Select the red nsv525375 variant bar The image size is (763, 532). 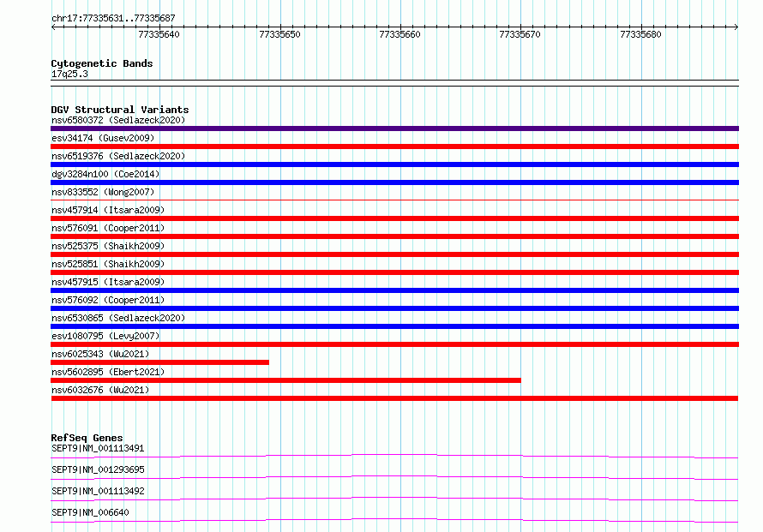tap(394, 254)
